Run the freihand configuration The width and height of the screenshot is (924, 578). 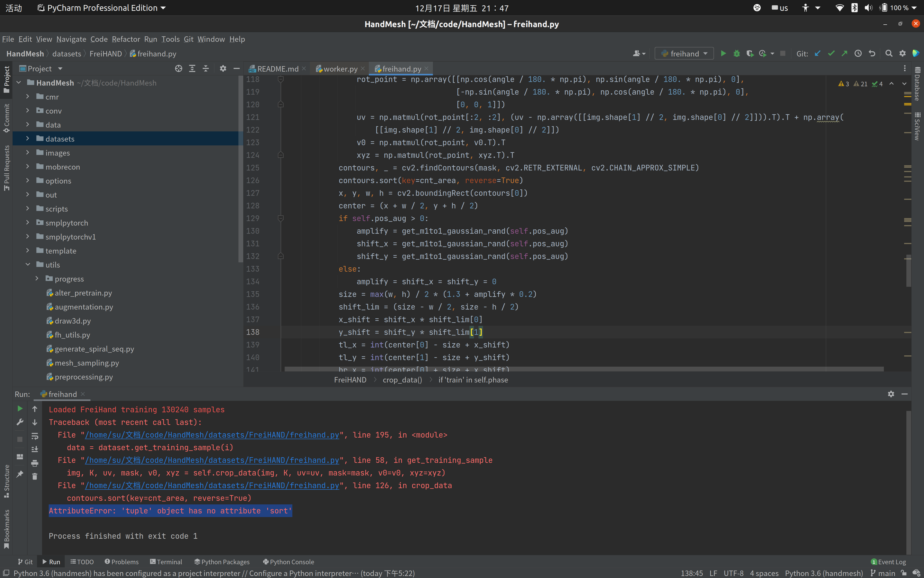click(x=723, y=54)
